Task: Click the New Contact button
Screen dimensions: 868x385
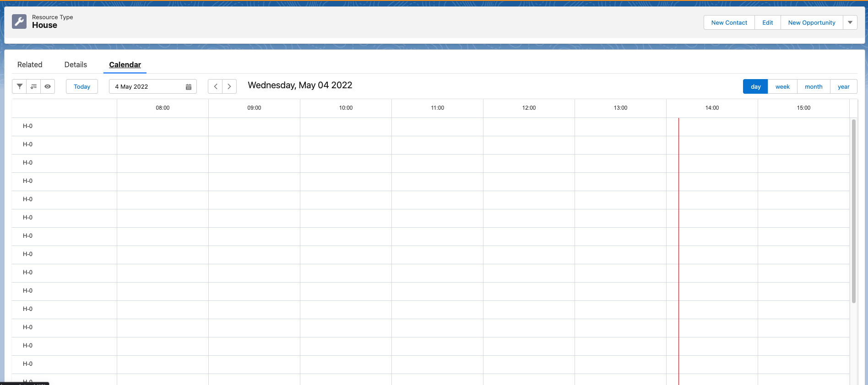Action: click(x=729, y=22)
